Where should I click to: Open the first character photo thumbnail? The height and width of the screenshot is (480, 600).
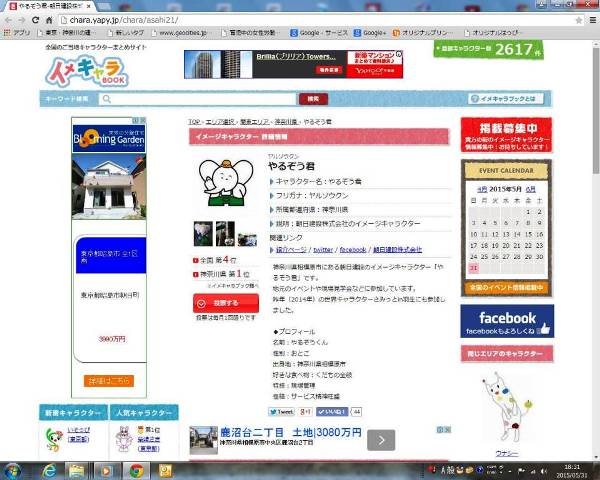(x=203, y=233)
